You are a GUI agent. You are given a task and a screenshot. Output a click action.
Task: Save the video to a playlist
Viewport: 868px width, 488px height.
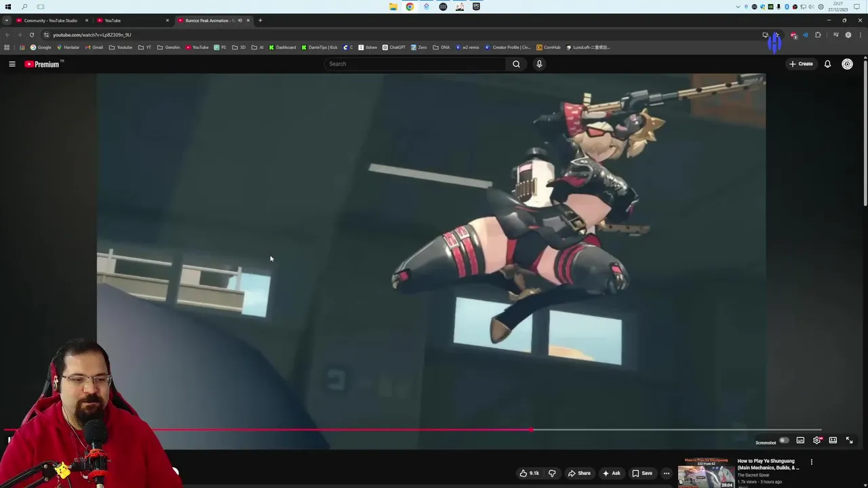[642, 473]
